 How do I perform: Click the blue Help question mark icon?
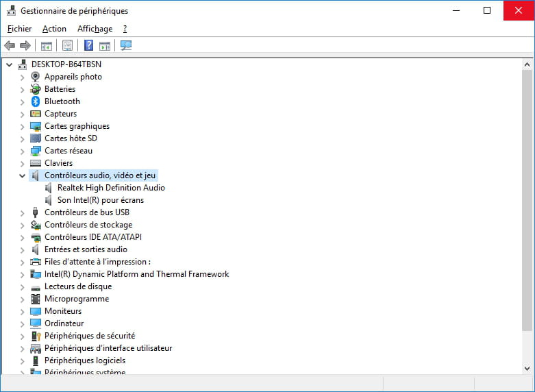point(89,45)
